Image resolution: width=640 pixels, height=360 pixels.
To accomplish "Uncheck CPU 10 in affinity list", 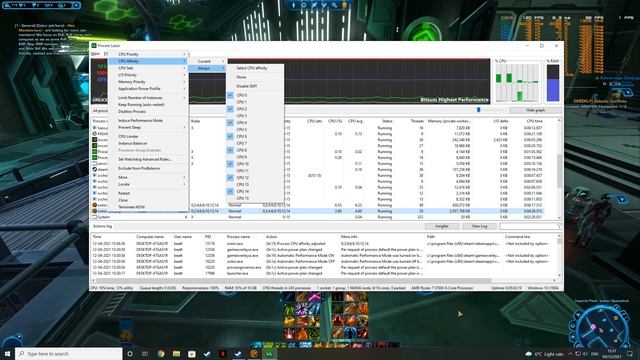I will click(x=230, y=164).
